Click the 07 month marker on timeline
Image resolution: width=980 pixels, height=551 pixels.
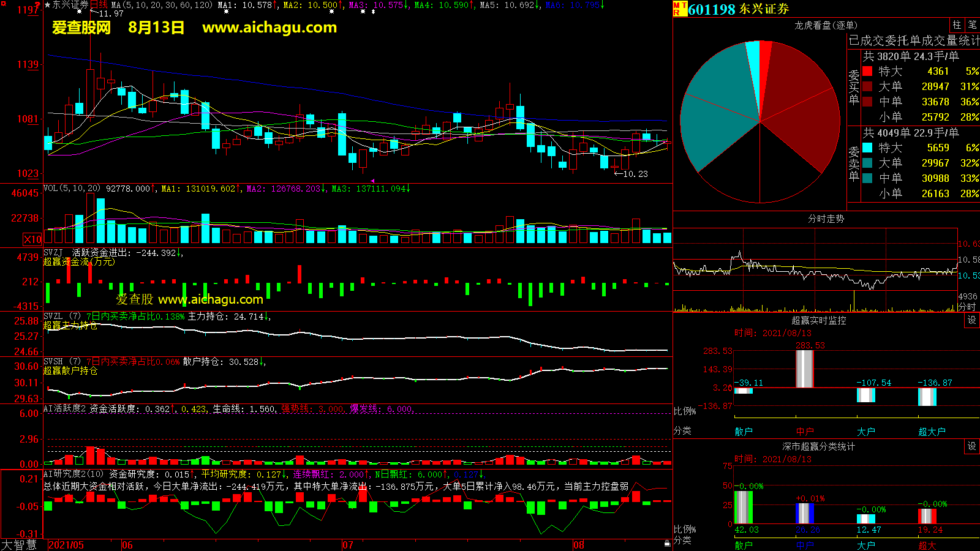point(347,545)
